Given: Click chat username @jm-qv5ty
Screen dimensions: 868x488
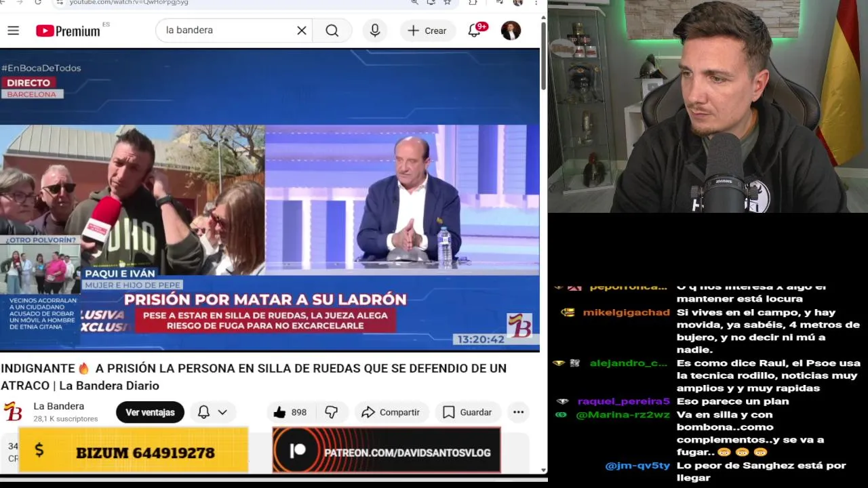Looking at the screenshot, I should [637, 466].
